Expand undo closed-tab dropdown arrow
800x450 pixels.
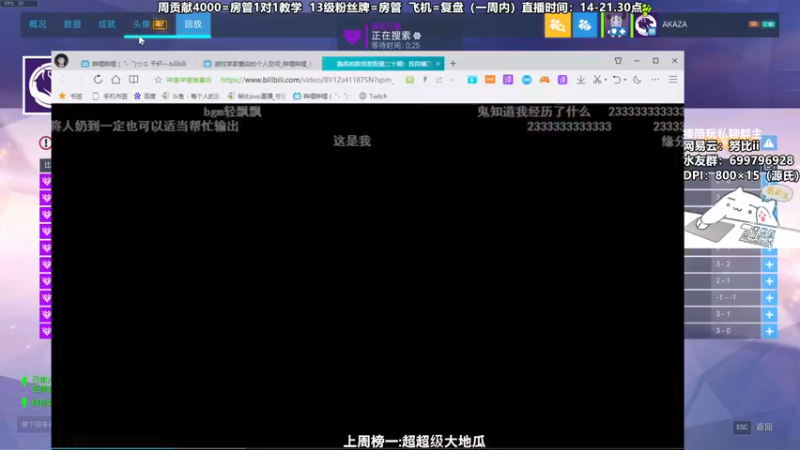point(625,80)
